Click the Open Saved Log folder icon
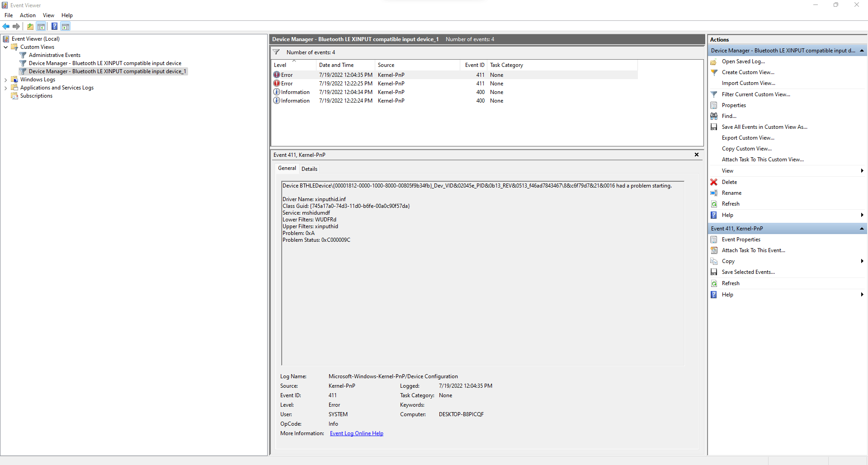868x465 pixels. pos(714,61)
